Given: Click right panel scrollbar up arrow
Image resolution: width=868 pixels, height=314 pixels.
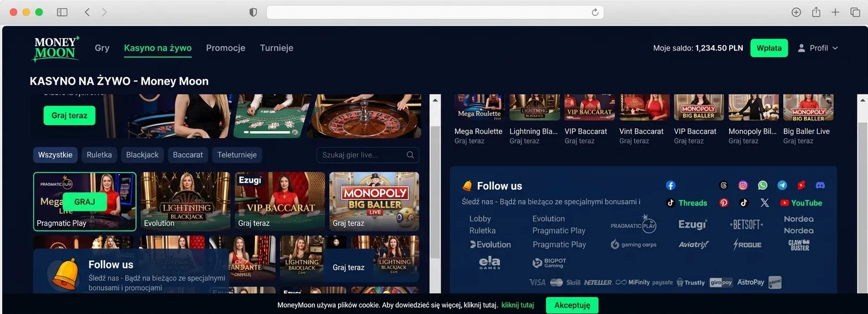Looking at the screenshot, I should pyautogui.click(x=863, y=101).
